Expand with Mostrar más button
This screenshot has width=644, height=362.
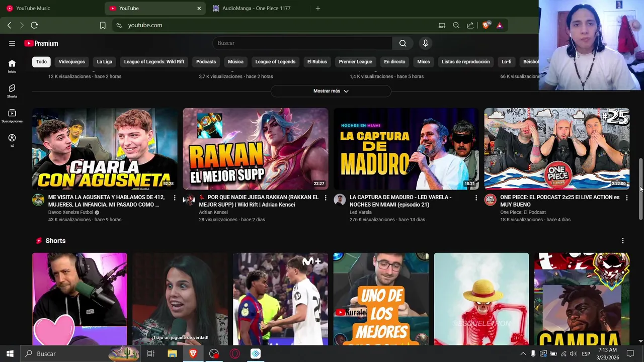(x=331, y=91)
